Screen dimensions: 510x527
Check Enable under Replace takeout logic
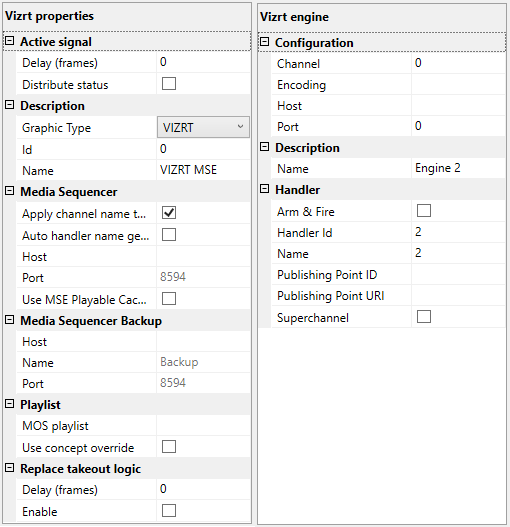click(169, 511)
